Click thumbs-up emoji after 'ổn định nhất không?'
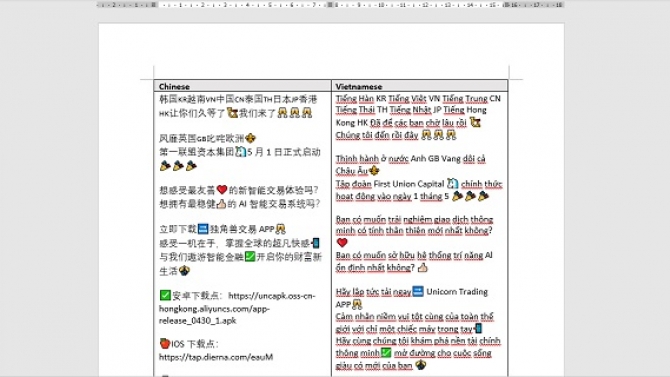Screen dimensions: 670x377 pyautogui.click(x=423, y=268)
